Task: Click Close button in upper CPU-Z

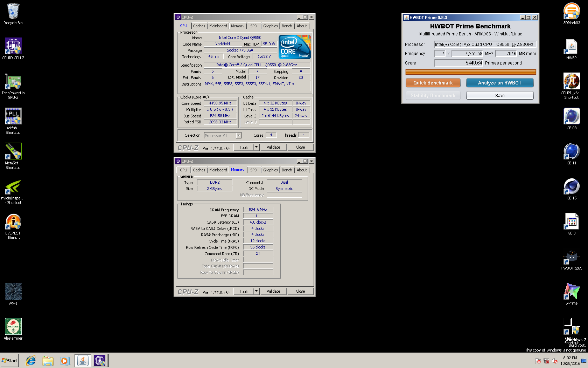Action: point(300,147)
